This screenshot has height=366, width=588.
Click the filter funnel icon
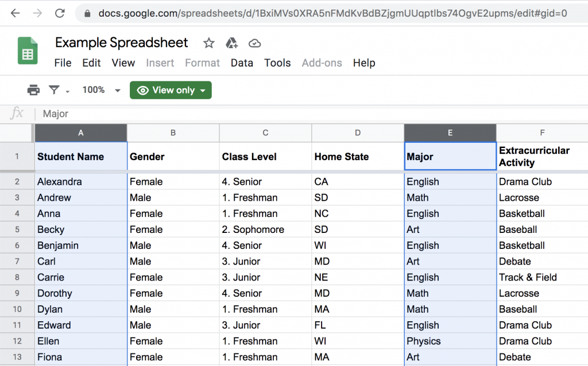coord(54,90)
